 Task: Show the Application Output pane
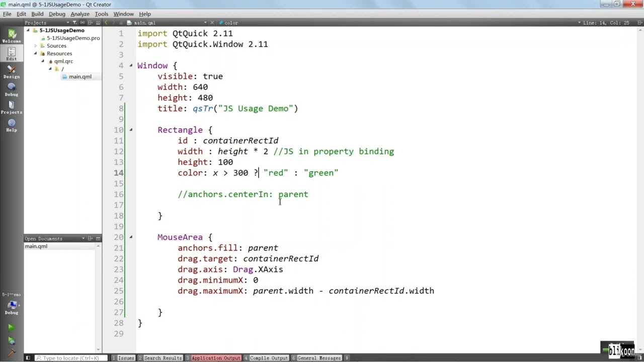pos(213,358)
